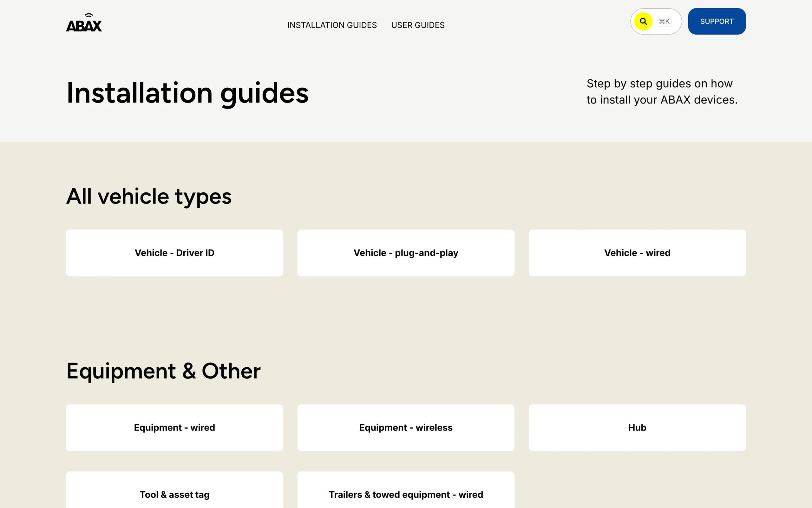Open the Vehicle - wired guide
This screenshot has width=812, height=508.
pos(637,253)
